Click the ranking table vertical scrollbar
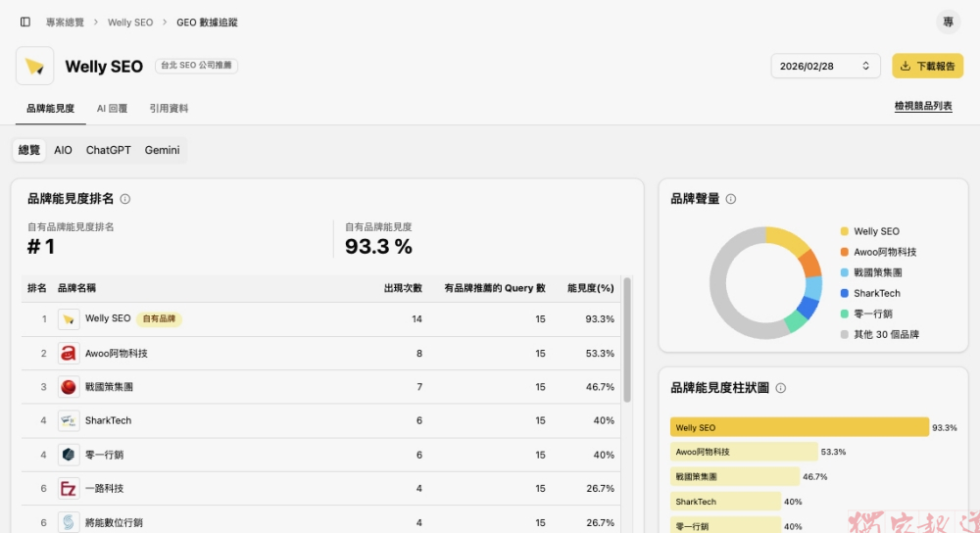This screenshot has height=533, width=980. point(627,338)
